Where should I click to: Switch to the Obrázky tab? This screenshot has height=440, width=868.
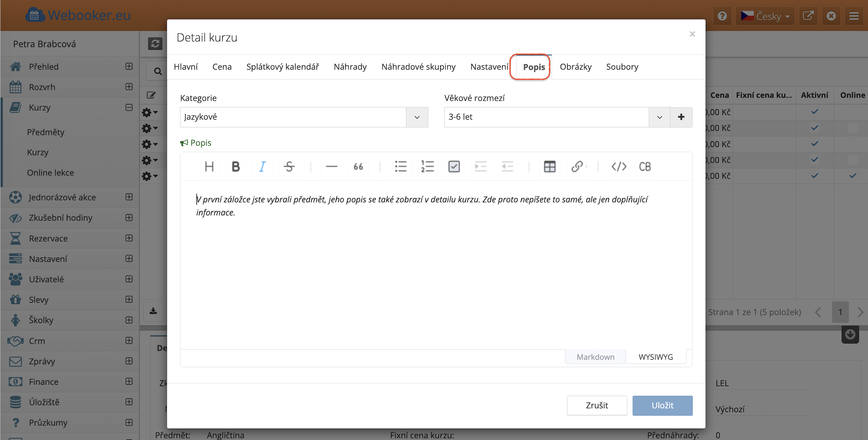[x=575, y=67]
